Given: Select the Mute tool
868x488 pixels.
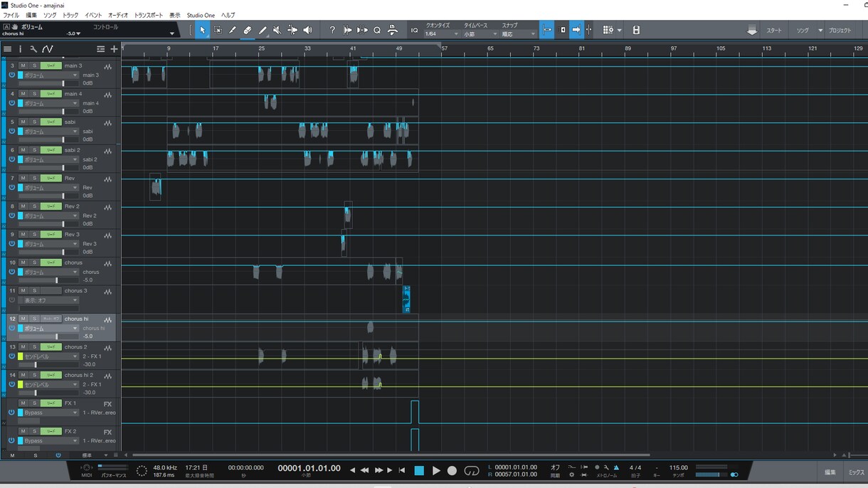Looking at the screenshot, I should pyautogui.click(x=277, y=30).
